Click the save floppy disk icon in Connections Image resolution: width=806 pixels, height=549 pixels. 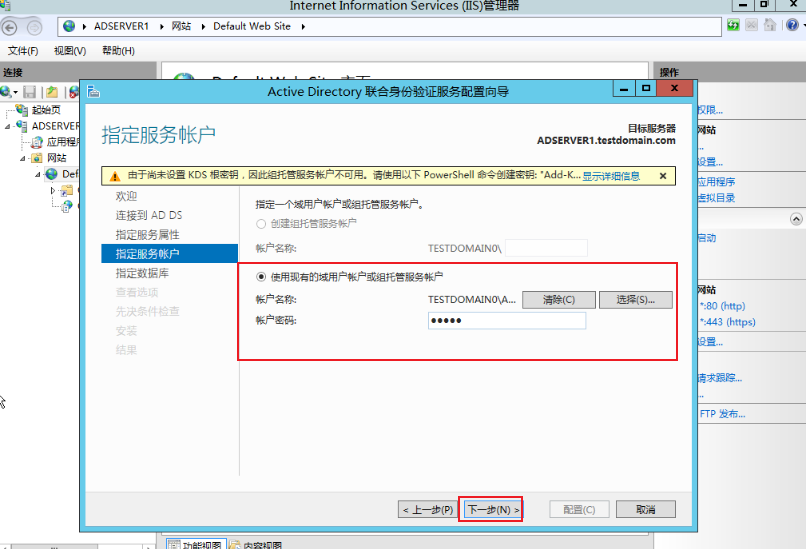30,92
